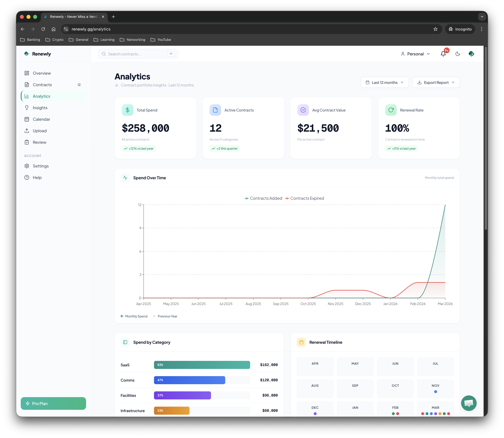Open the notifications bell
Screen dimensions: 504x438
point(443,54)
